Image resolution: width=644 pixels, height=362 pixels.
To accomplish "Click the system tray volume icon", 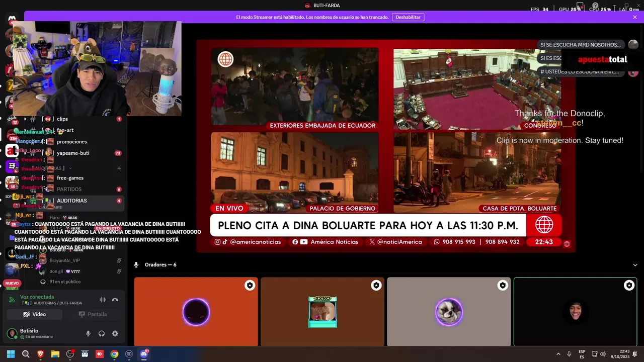I will pos(603,354).
